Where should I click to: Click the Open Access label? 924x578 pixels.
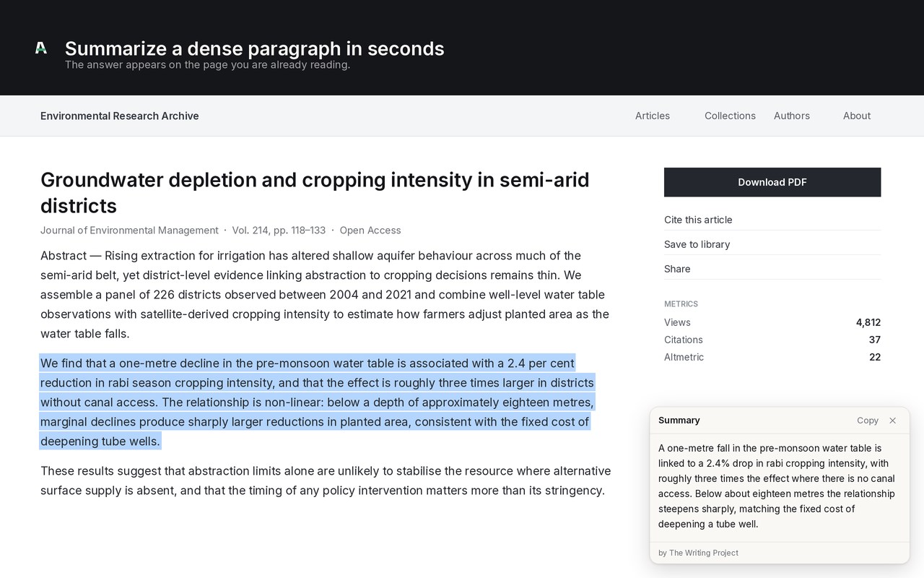pos(370,230)
